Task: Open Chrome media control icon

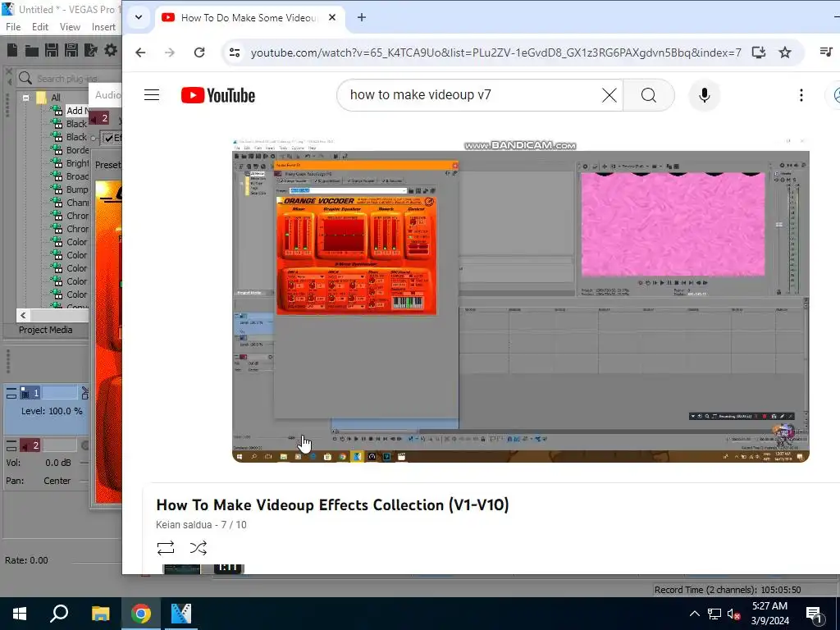Action: click(826, 52)
